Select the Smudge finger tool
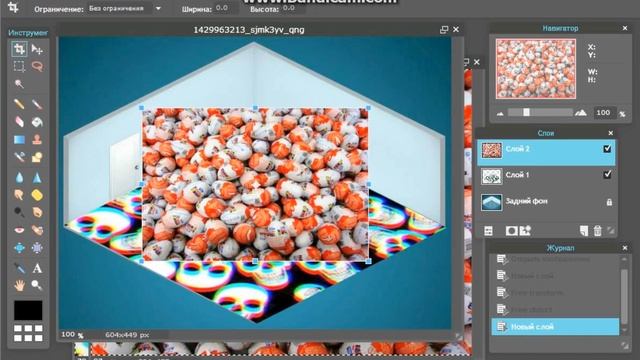 [19, 195]
